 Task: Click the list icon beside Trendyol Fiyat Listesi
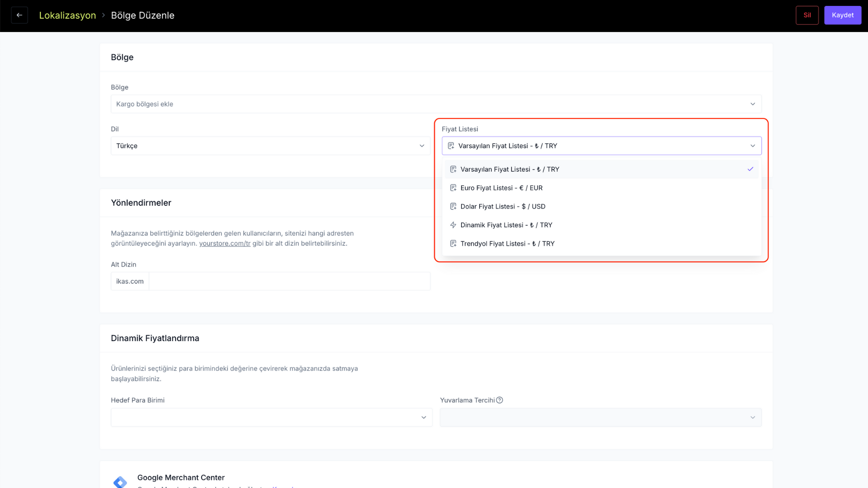(x=453, y=243)
